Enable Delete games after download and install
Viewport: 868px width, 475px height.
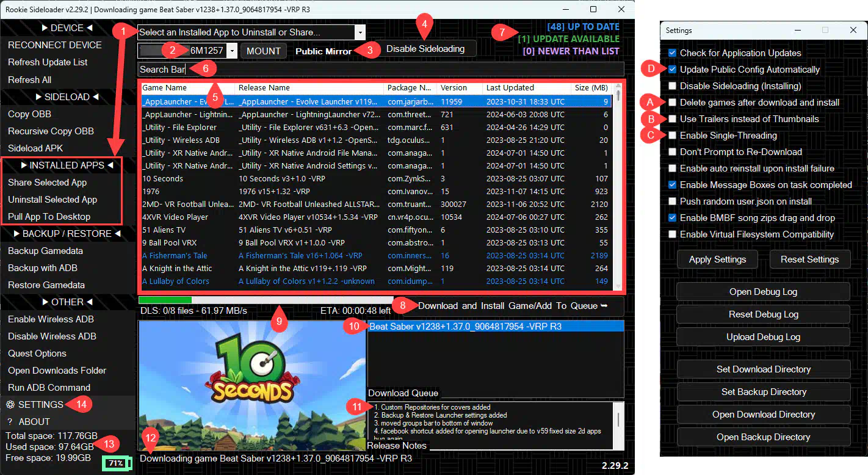click(672, 103)
